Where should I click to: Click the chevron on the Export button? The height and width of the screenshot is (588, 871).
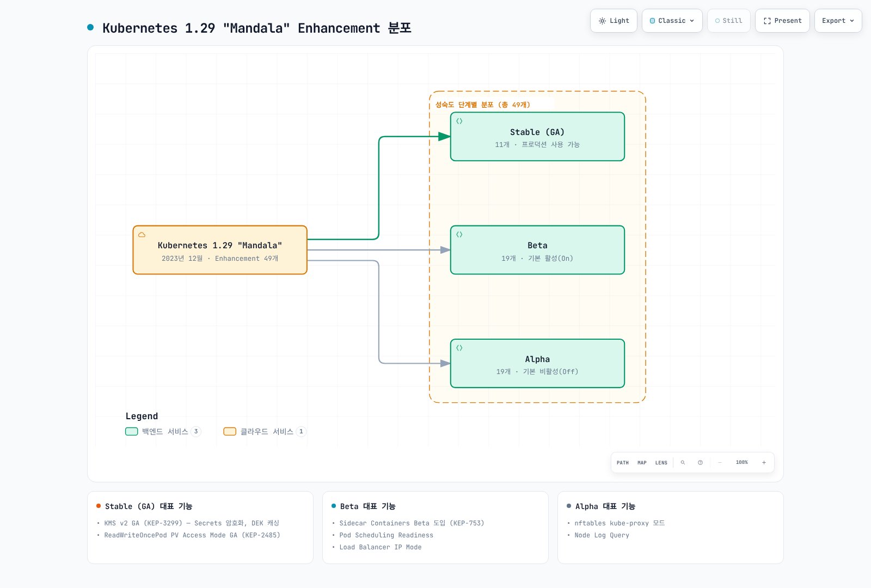point(852,21)
